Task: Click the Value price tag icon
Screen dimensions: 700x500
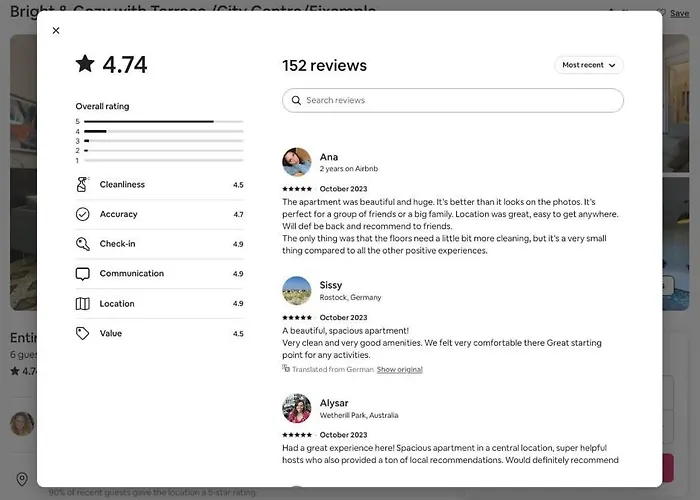Action: coord(83,333)
